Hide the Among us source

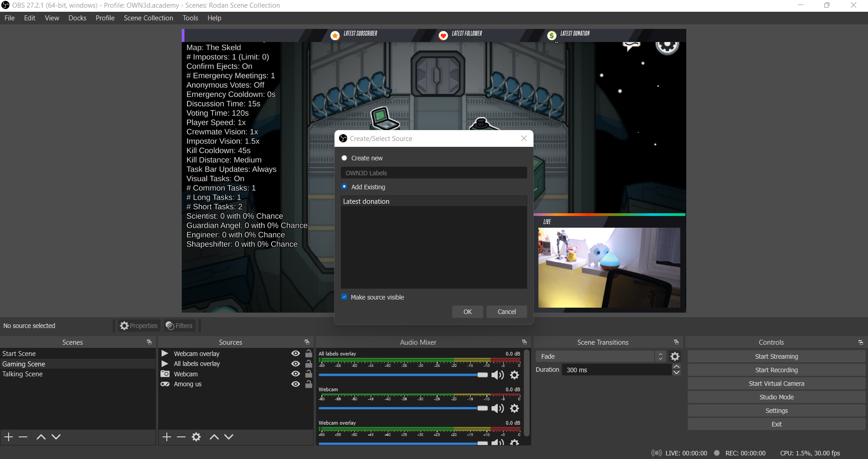coord(296,384)
